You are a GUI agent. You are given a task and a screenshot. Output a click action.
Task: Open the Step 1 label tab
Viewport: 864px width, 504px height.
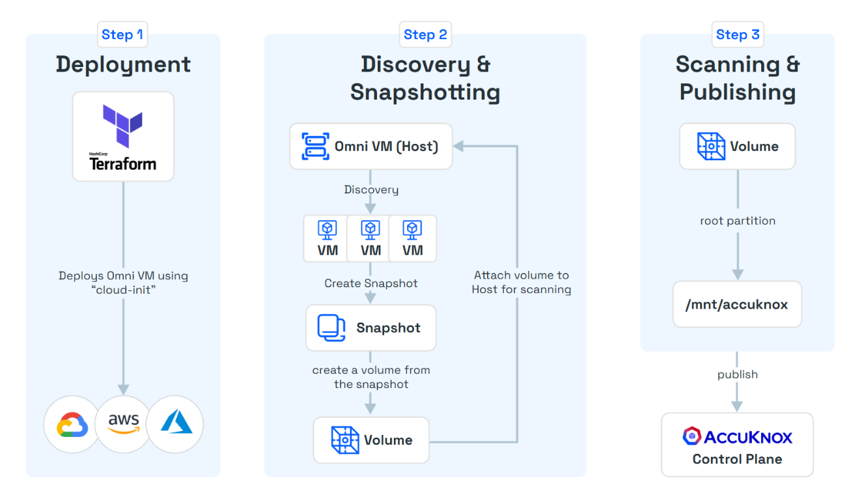coord(122,35)
